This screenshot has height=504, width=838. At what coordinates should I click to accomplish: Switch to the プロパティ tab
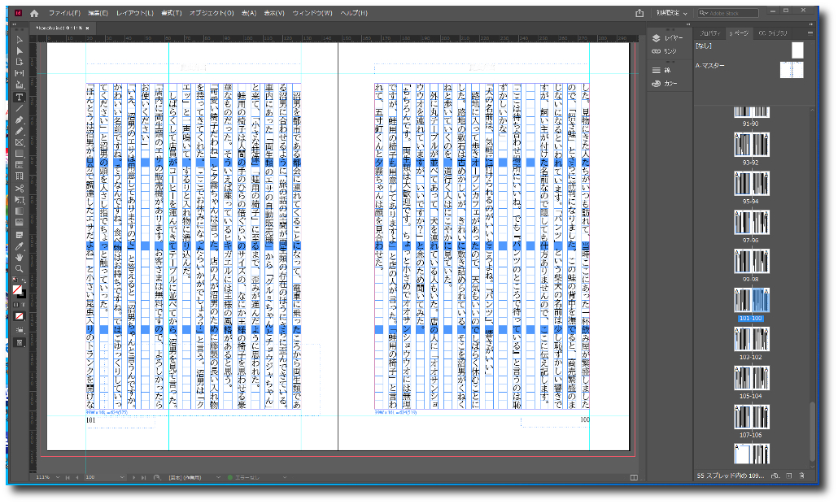point(709,33)
